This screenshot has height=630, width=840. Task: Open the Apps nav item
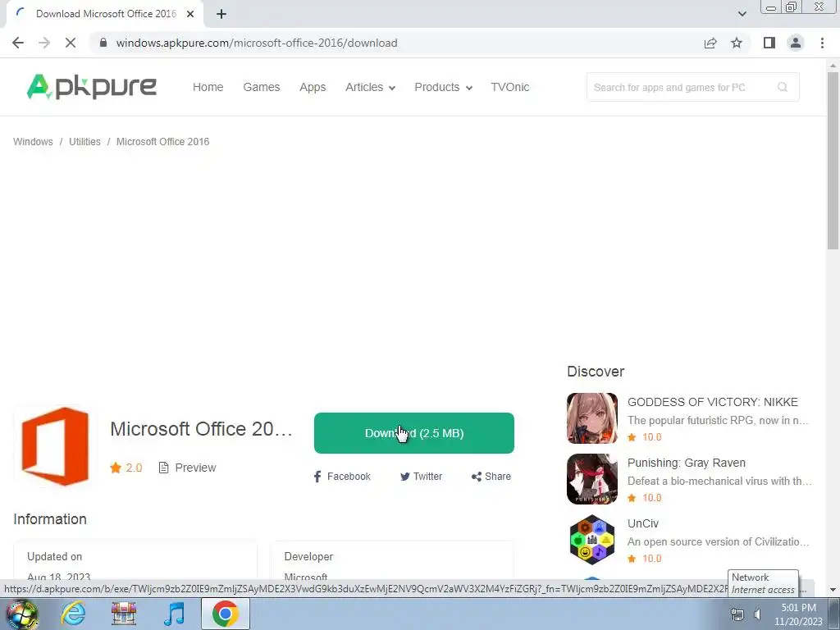tap(313, 87)
